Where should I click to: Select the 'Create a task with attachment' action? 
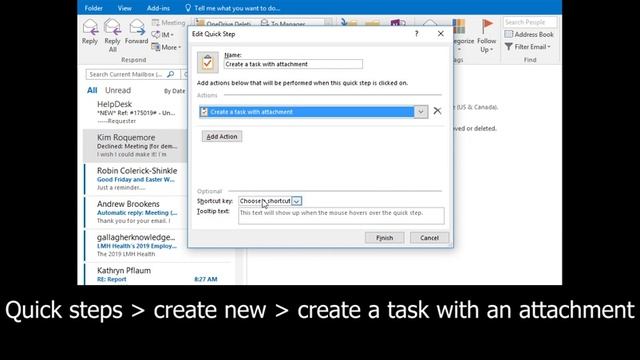pos(307,112)
